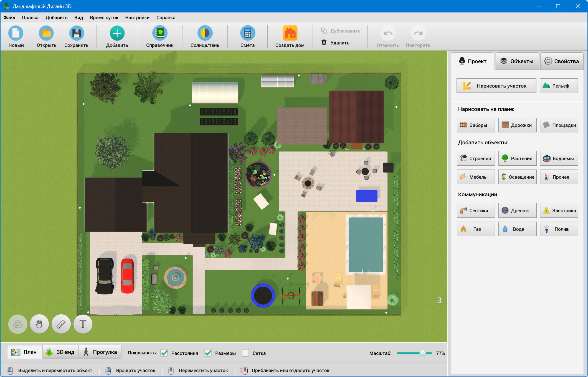588x377 pixels.
Task: Select the text label tool
Action: click(83, 324)
